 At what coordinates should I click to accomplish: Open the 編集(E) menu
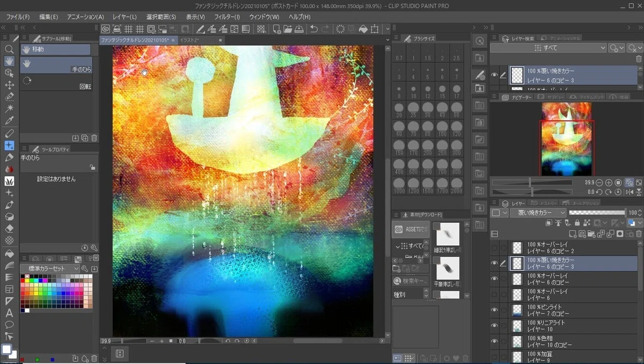pos(48,17)
